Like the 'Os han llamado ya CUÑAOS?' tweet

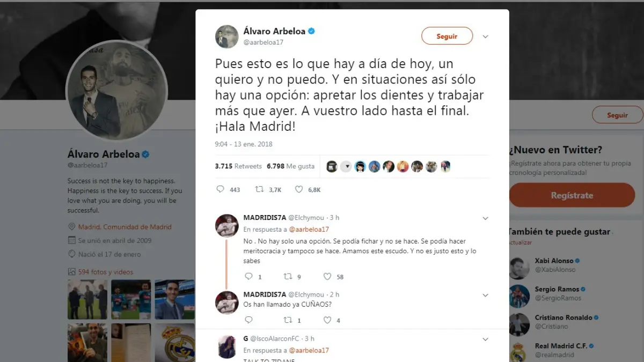coord(327,320)
